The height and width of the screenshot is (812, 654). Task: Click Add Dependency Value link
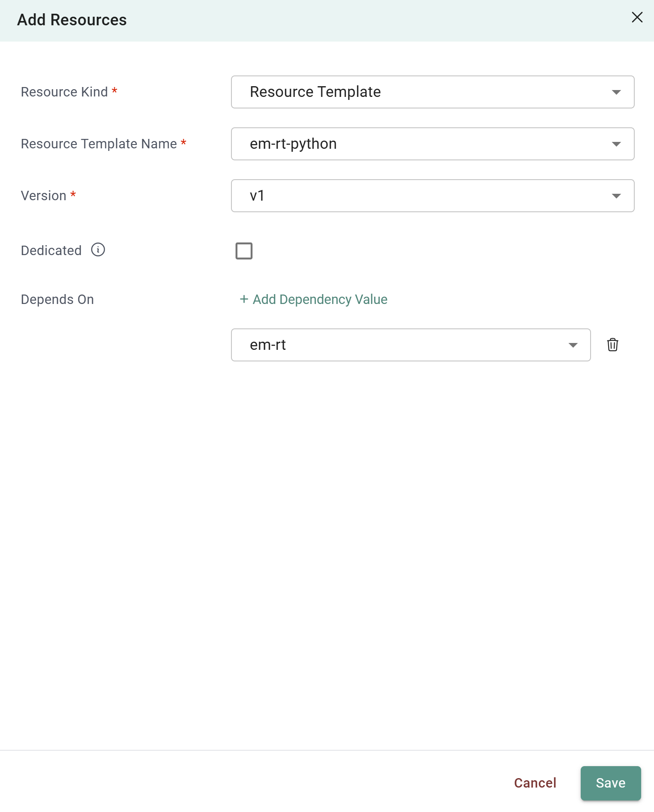320,299
